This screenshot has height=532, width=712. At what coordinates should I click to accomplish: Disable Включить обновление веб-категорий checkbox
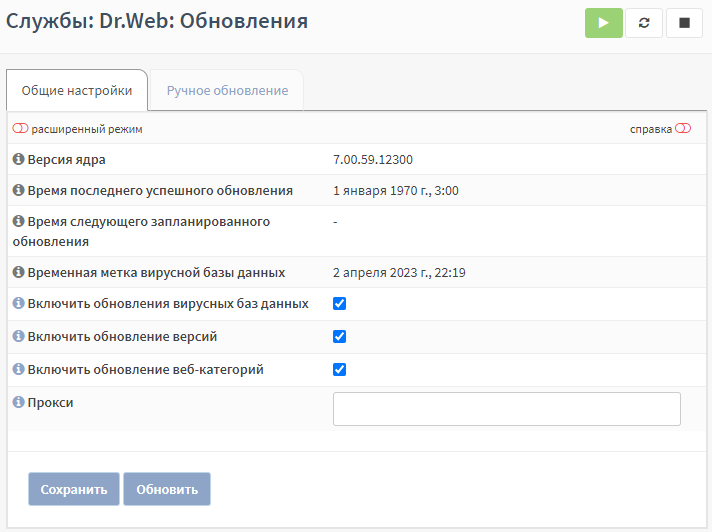point(339,369)
